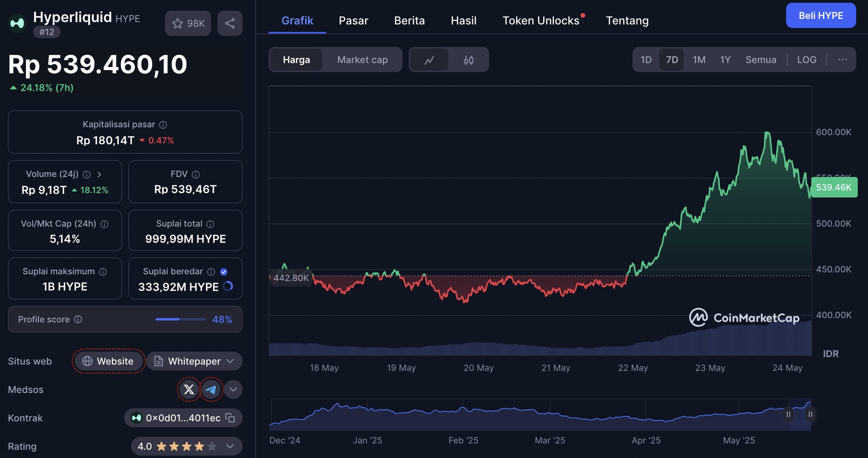868x458 pixels.
Task: Open the Token Unlocks tab
Action: [541, 20]
